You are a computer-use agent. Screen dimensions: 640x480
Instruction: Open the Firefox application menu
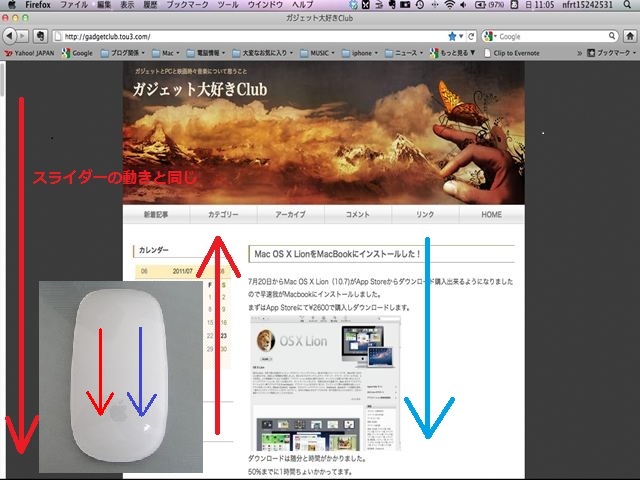coord(38,5)
